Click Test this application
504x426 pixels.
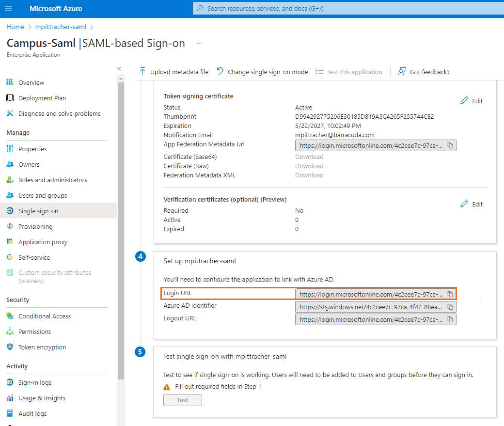[x=349, y=72]
